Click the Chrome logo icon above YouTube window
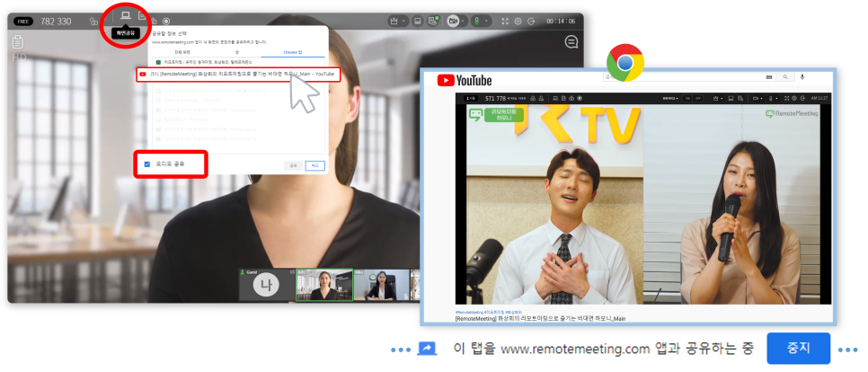Image resolution: width=868 pixels, height=372 pixels. pos(625,63)
